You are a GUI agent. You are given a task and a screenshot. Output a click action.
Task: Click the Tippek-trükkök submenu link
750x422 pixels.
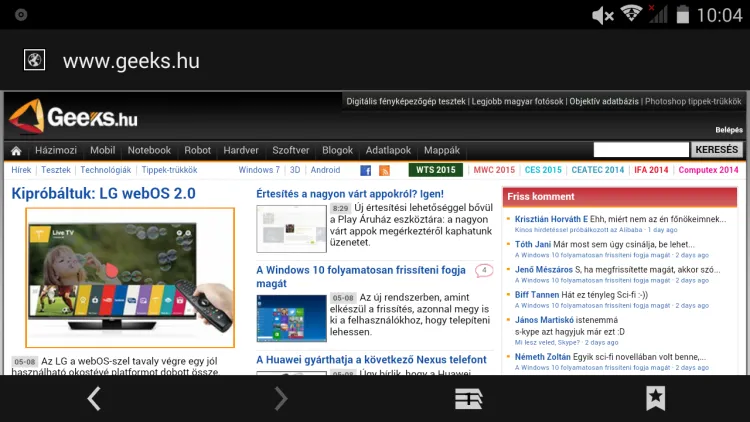click(x=169, y=170)
